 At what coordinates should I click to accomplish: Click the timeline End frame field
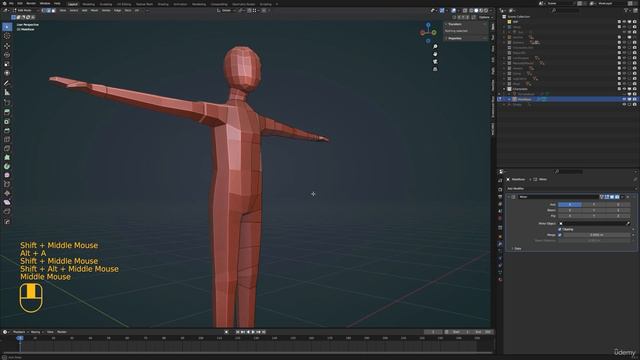coord(481,332)
